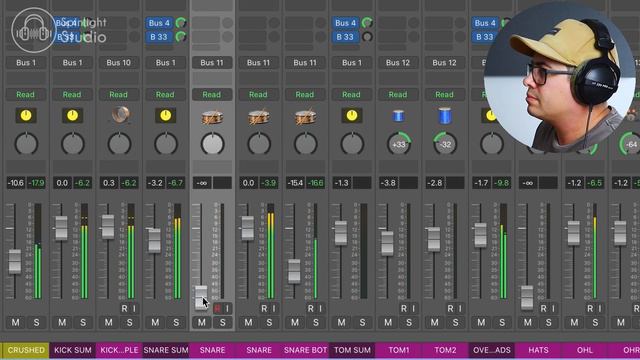
Task: Adjust the B 33 send knob on TOM SUM
Action: coord(367,37)
